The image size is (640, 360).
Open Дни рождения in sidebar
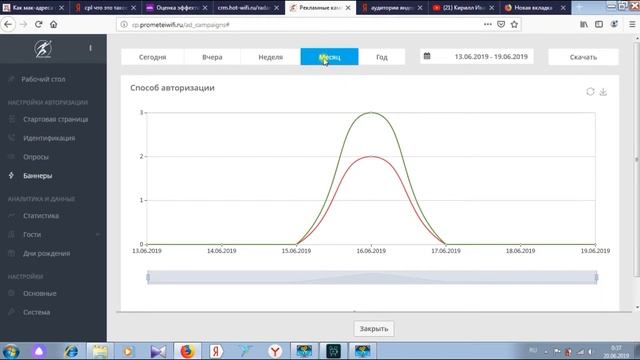[47, 253]
